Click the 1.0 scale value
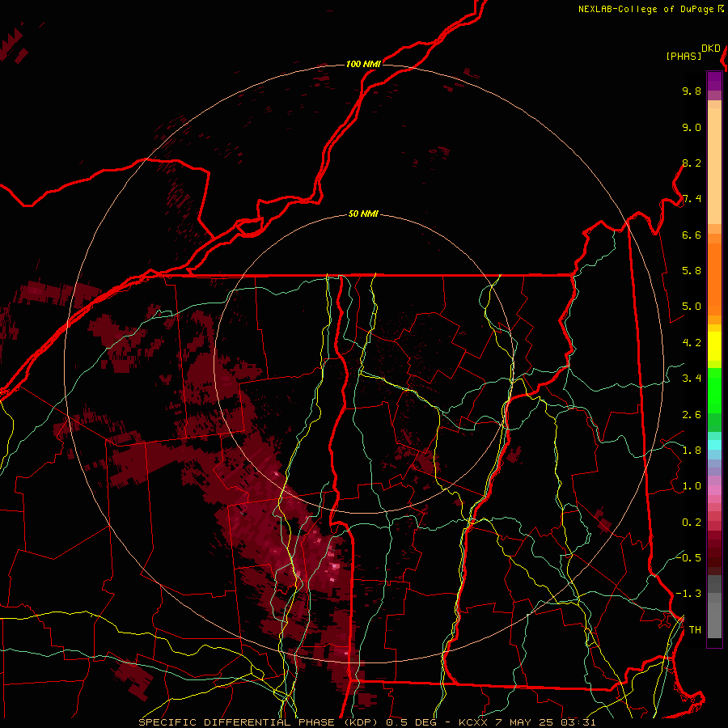The width and height of the screenshot is (728, 728). pos(692,486)
